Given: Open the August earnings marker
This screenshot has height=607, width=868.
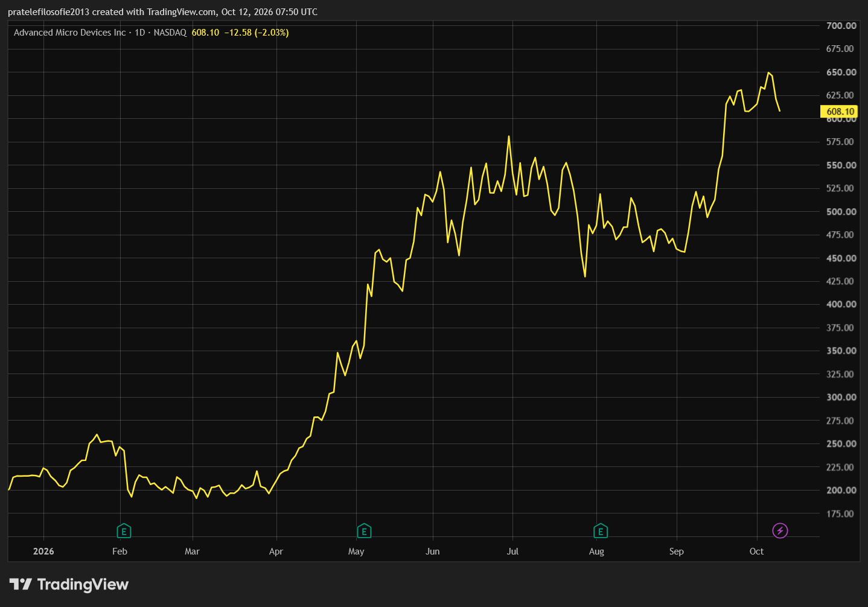Looking at the screenshot, I should [601, 531].
